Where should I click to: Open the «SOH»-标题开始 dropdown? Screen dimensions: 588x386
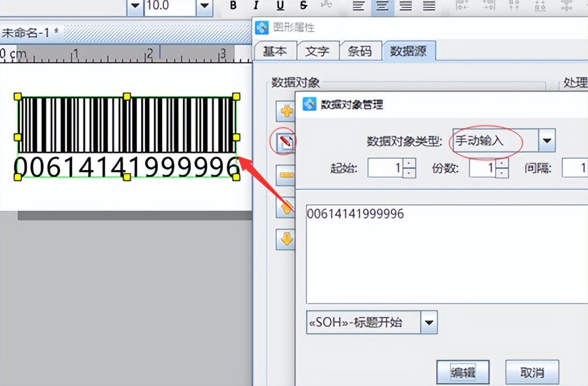[x=429, y=322]
